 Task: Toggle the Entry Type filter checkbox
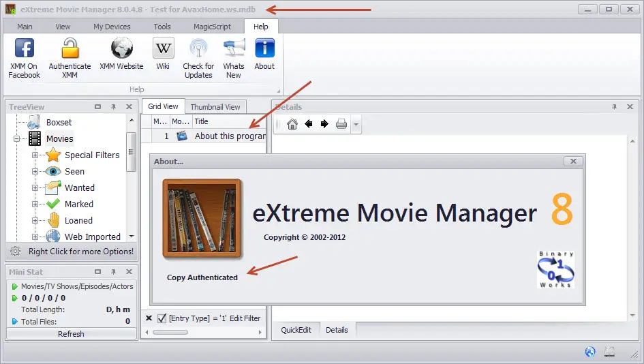coord(162,318)
